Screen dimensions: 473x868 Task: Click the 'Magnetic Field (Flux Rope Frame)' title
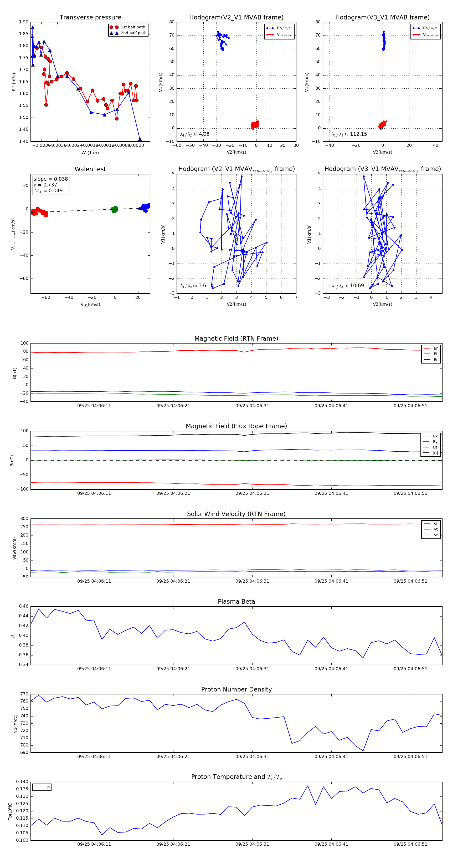pyautogui.click(x=236, y=426)
